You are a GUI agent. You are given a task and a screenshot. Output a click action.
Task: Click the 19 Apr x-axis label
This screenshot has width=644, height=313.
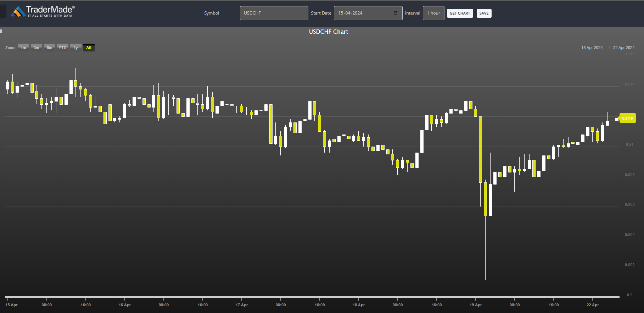(x=476, y=305)
